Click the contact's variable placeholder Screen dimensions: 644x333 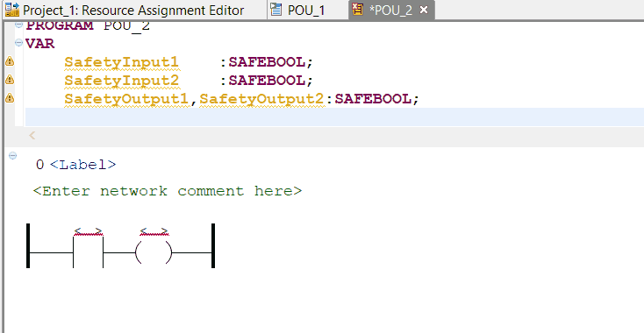(88, 231)
